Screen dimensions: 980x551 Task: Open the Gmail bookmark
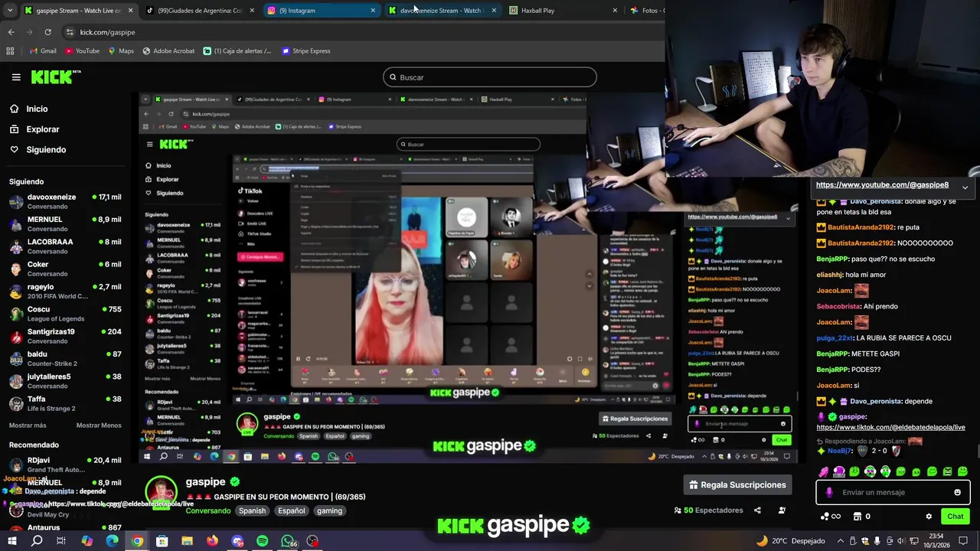[42, 51]
